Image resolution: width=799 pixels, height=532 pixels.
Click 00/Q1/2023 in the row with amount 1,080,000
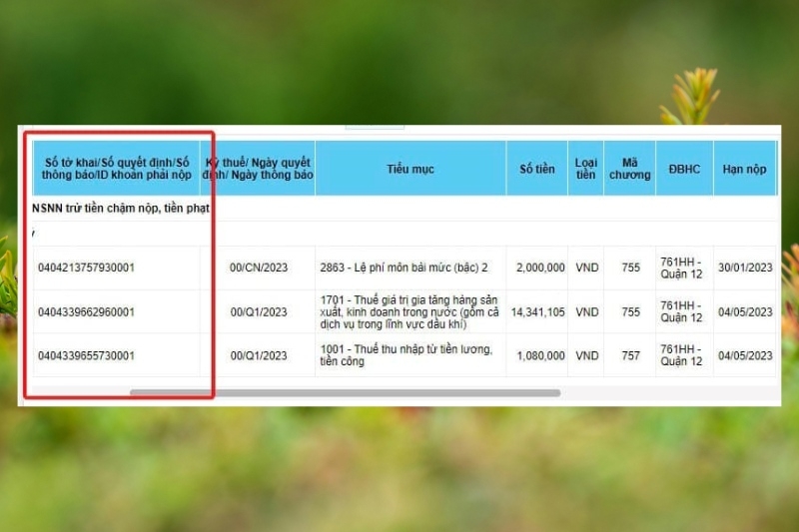point(259,356)
